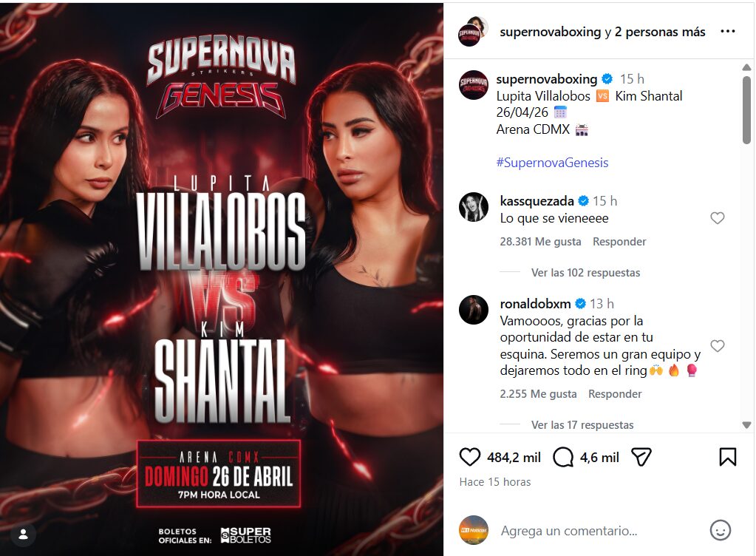Open supernovaboxing profile from header
The width and height of the screenshot is (756, 556).
(550, 32)
